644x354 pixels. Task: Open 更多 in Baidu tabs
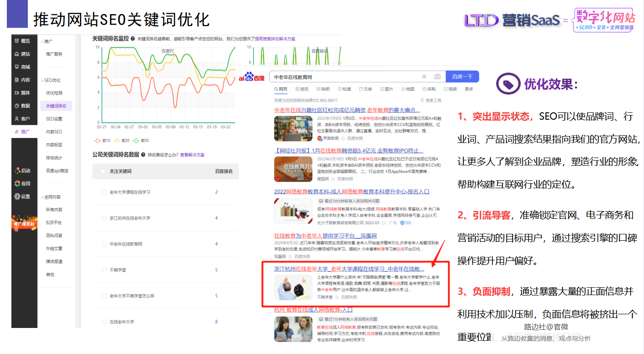tap(469, 89)
